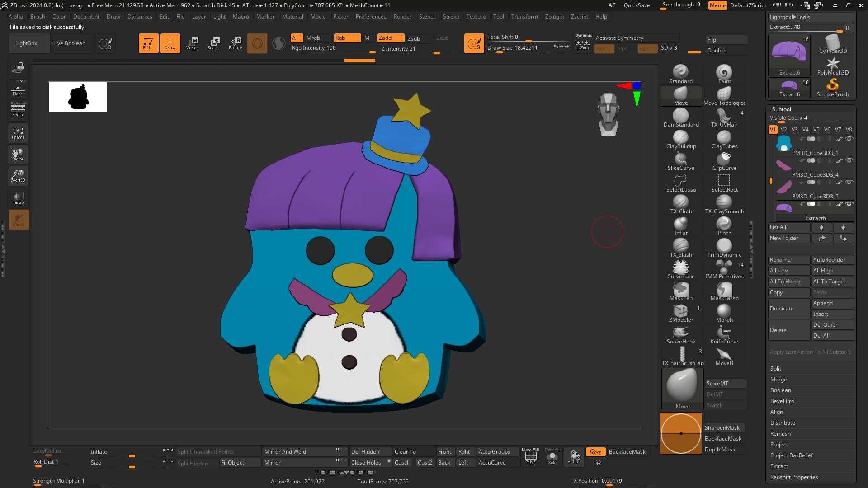Switch to V2 subtool visibility set

[783, 130]
